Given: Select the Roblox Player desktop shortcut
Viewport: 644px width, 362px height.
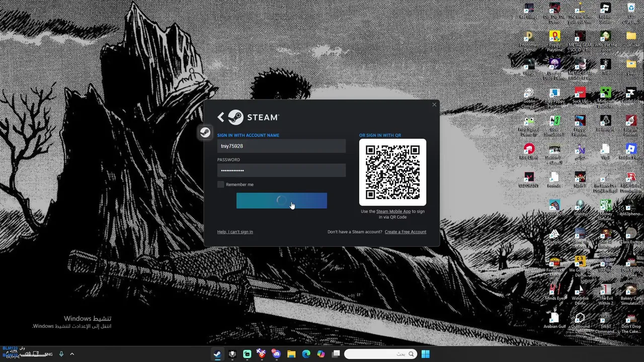Looking at the screenshot, I should tap(631, 152).
